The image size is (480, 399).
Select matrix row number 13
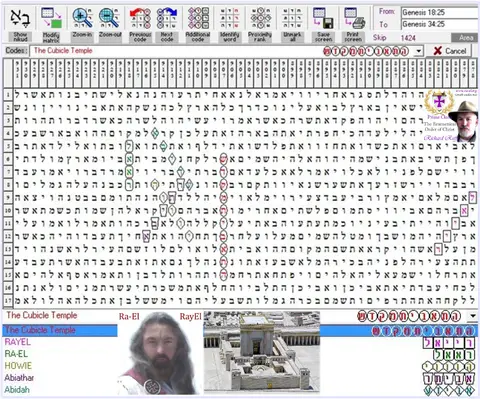[x=8, y=249]
